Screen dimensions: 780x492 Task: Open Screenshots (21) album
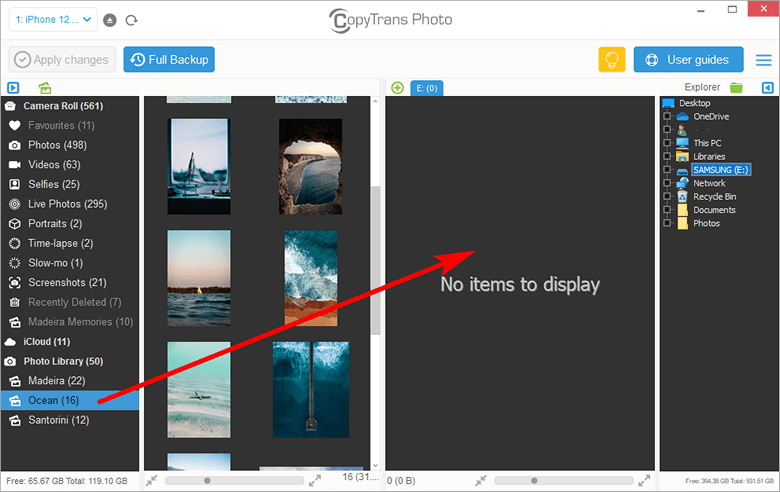tap(70, 283)
